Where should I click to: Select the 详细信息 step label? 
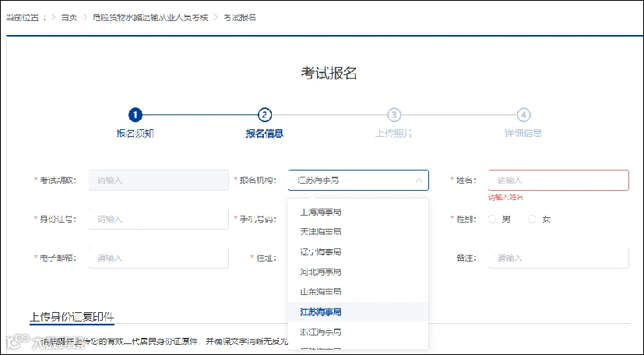pos(523,133)
